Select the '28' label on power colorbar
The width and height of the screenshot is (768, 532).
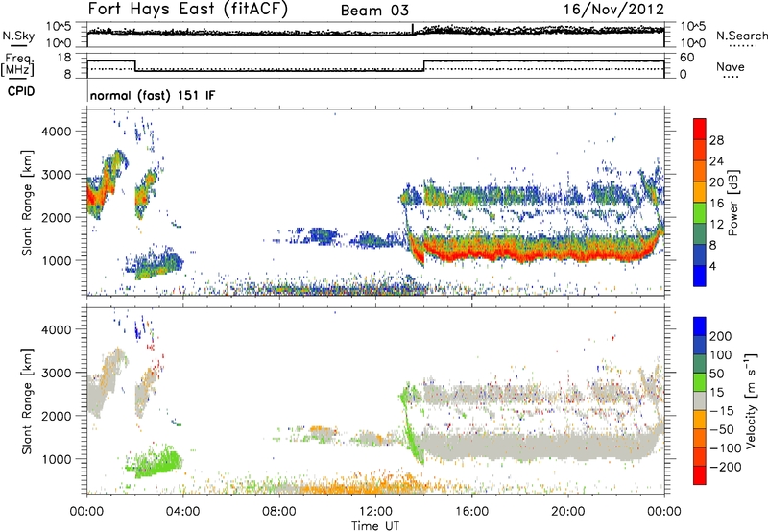click(716, 140)
